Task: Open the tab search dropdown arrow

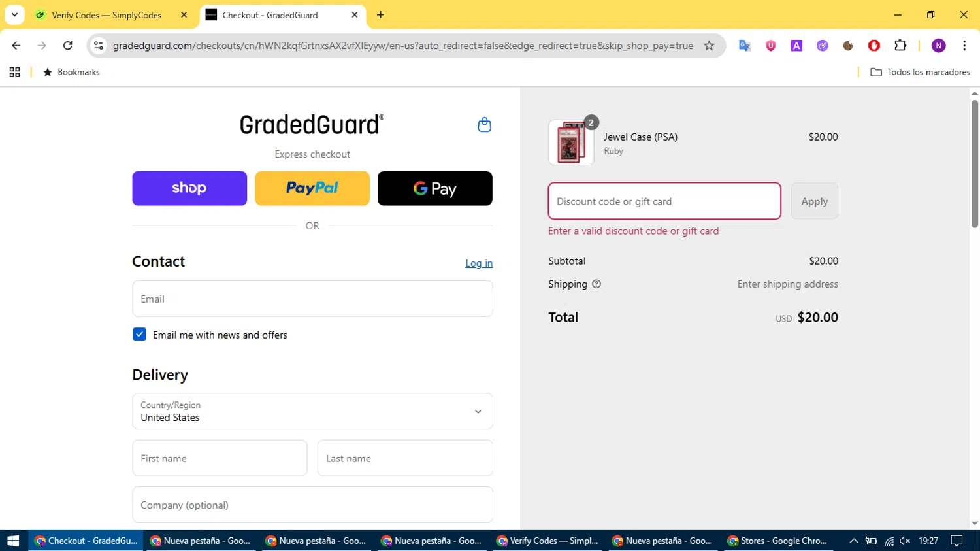Action: point(14,14)
